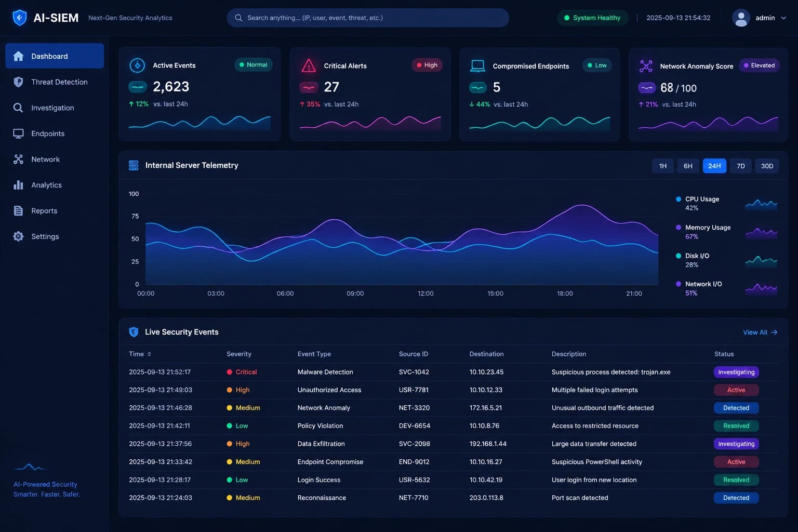
Task: Click the Elevated badge on anomaly card
Action: pos(759,65)
